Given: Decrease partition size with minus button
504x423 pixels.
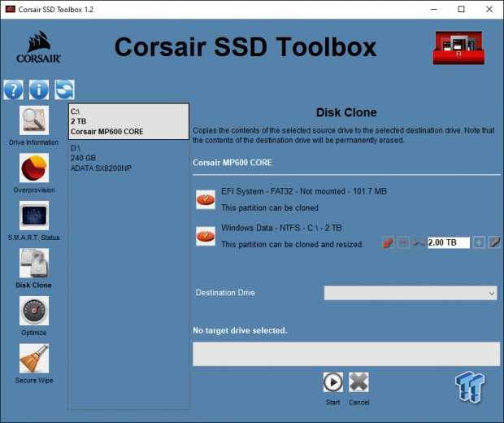Looking at the screenshot, I should (x=403, y=242).
